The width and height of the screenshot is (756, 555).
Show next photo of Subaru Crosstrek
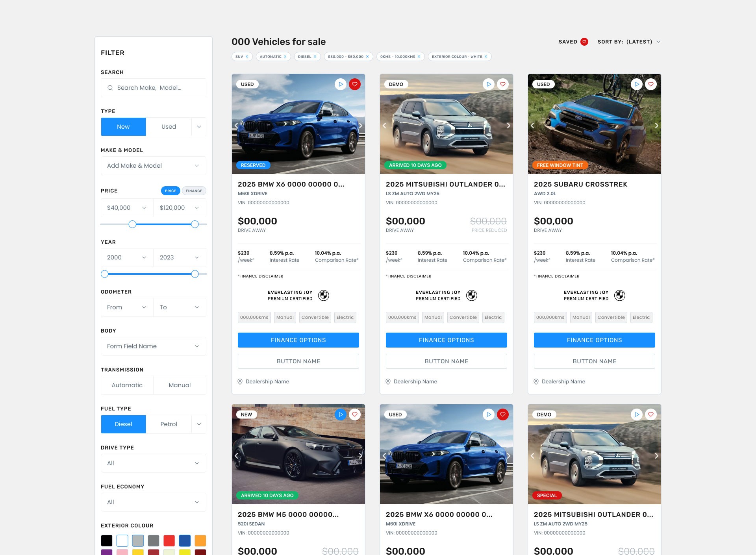[656, 126]
